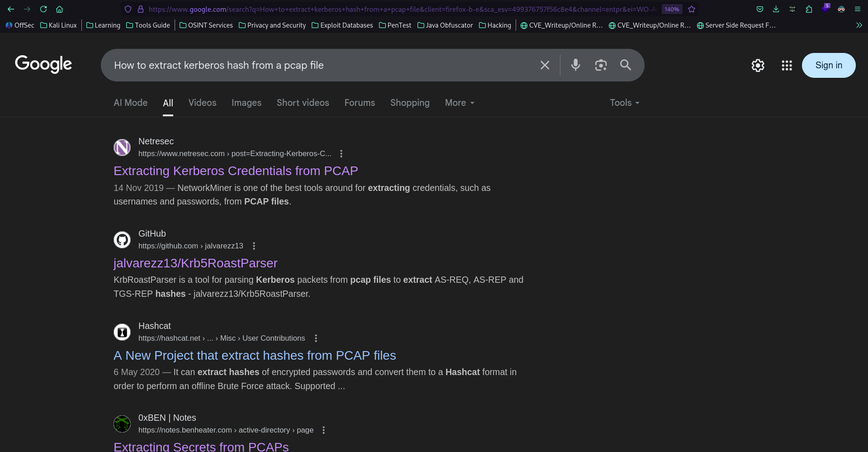Open jalvarezz13/Krb5RoastParser link

(195, 263)
